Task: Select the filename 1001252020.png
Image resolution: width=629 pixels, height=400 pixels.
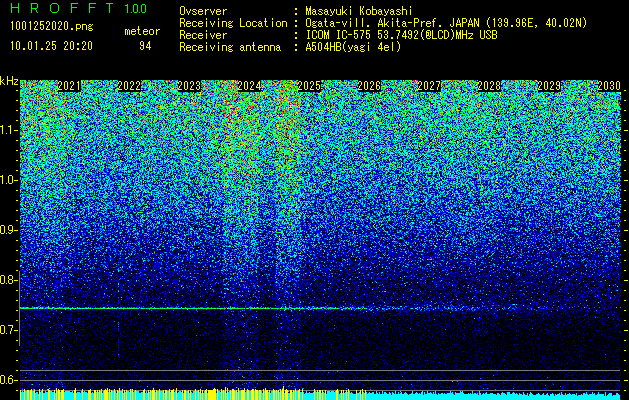Action: (52, 27)
